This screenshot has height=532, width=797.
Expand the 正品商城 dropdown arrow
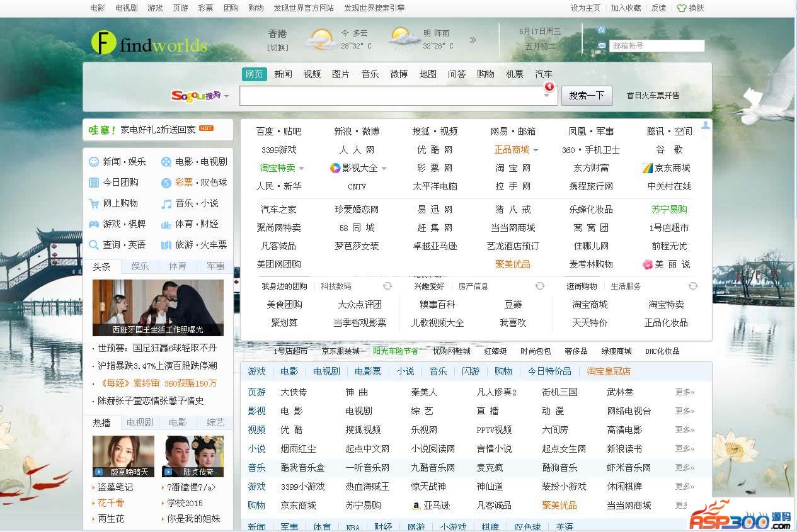pos(536,150)
